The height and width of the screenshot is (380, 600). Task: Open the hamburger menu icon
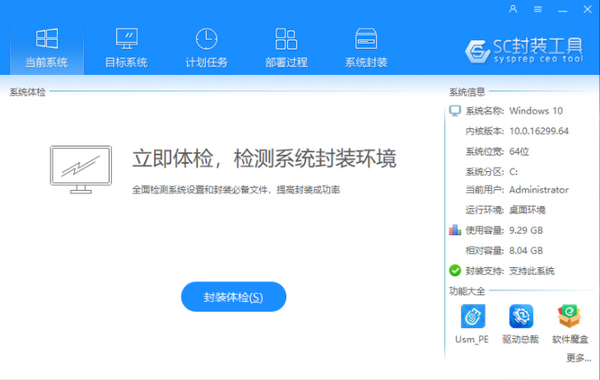pos(538,9)
